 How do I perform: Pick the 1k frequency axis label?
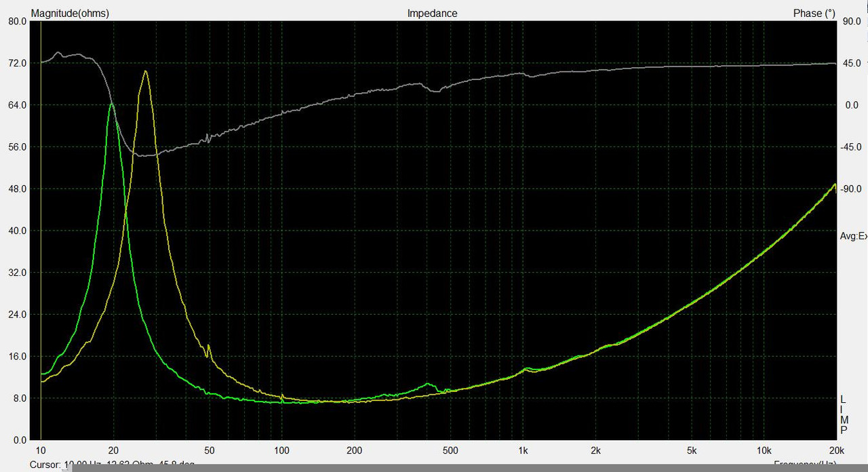point(523,450)
